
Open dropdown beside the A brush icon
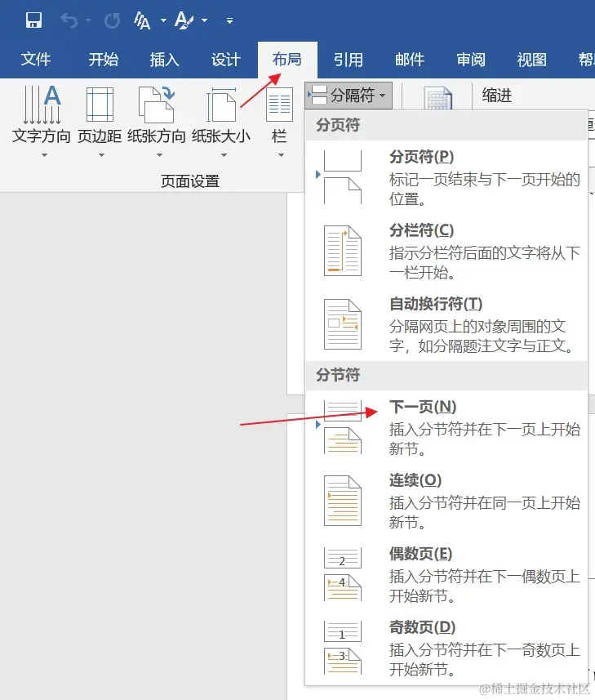point(204,20)
